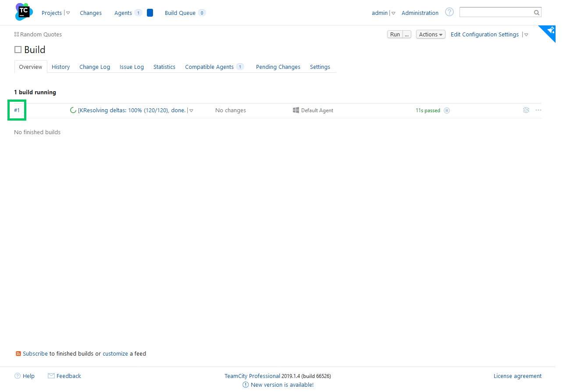Image resolution: width=563 pixels, height=392 pixels.
Task: Click the 1 build running heading
Action: (x=35, y=92)
